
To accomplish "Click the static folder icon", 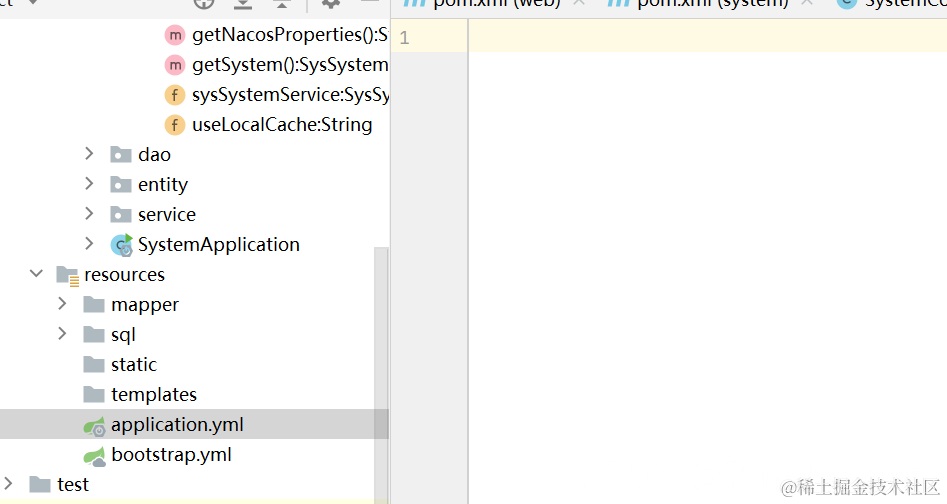I will (x=94, y=364).
